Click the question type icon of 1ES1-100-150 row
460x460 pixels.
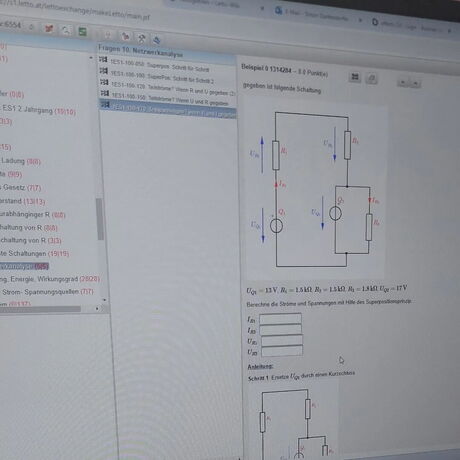(105, 93)
